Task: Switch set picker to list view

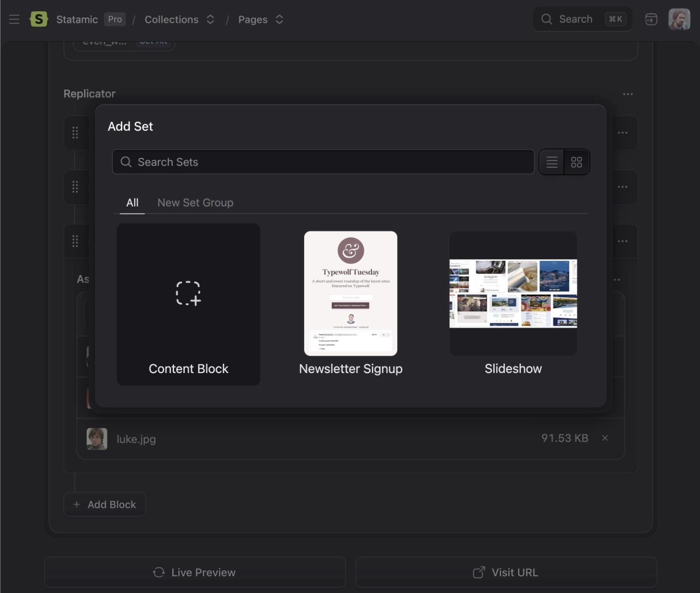Action: point(552,162)
